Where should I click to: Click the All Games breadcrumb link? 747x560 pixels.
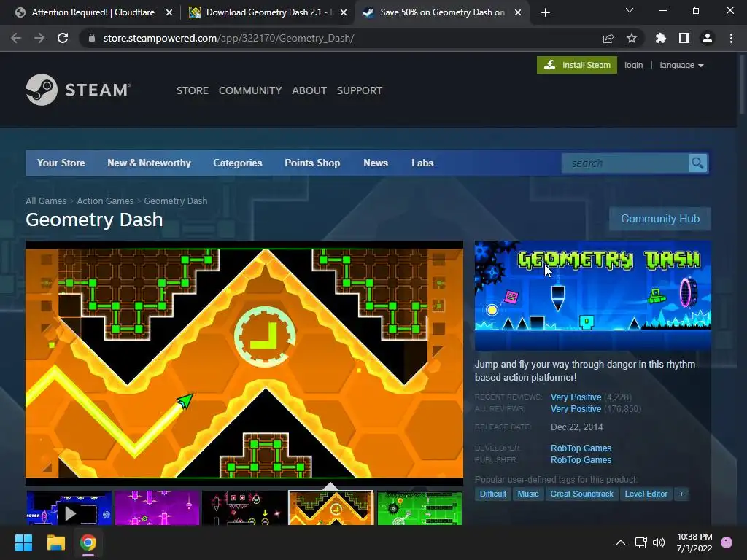point(46,201)
